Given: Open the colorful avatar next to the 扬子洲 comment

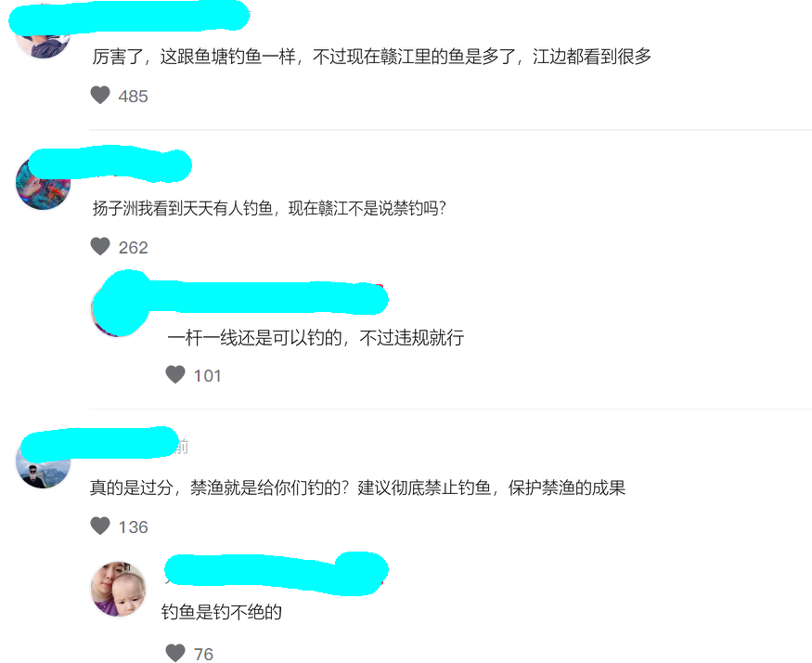Looking at the screenshot, I should pos(43,183).
